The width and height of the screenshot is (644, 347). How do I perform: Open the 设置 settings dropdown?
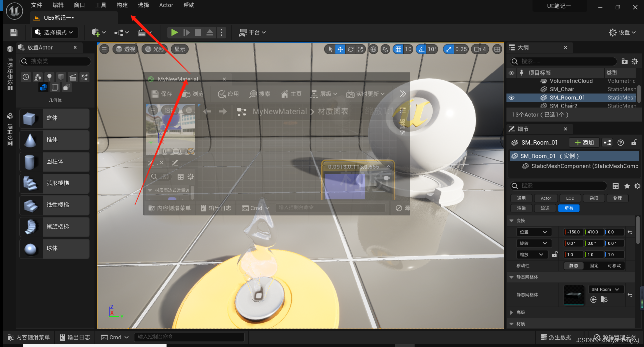(623, 32)
